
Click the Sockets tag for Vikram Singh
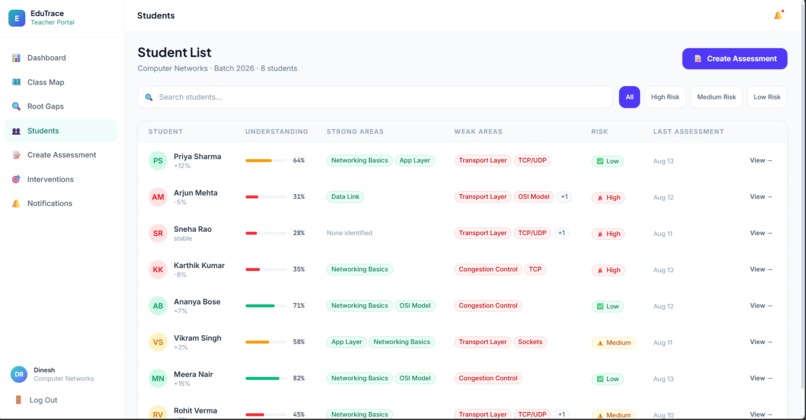[530, 342]
